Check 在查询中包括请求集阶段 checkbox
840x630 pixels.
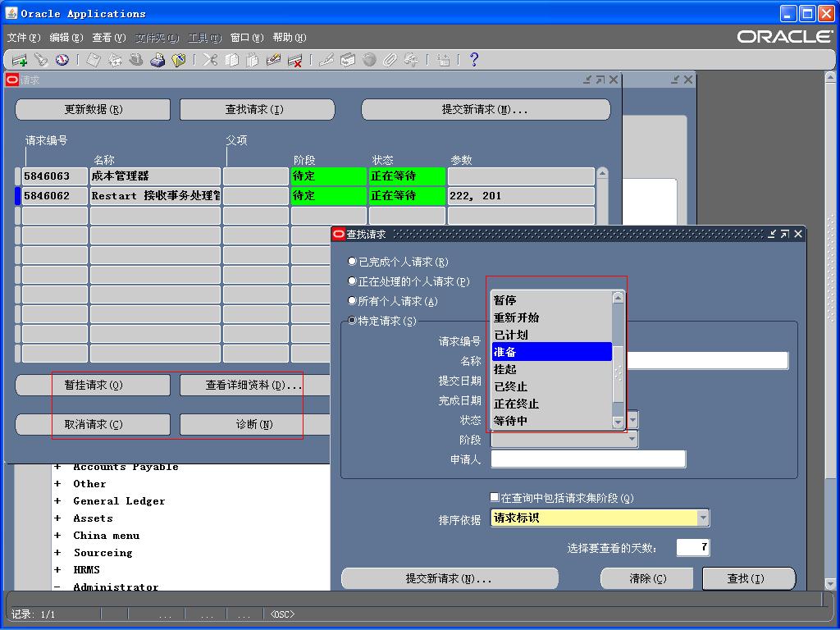[495, 498]
